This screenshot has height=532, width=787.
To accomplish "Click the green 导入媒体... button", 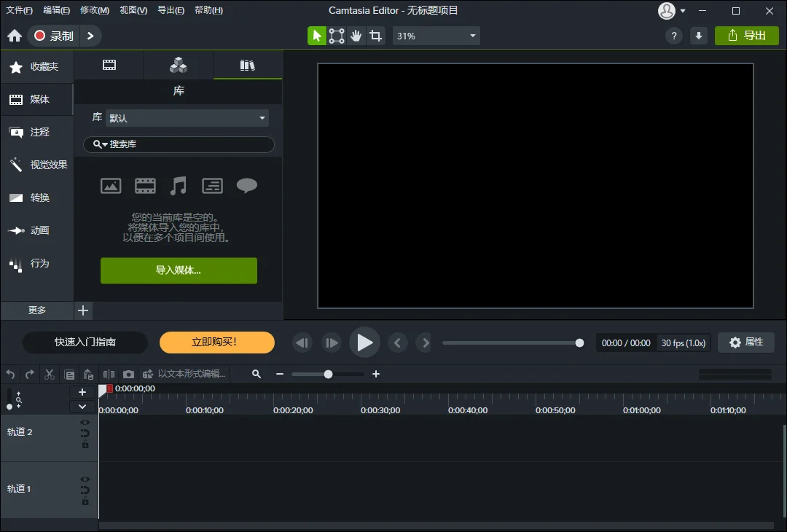I will point(179,270).
